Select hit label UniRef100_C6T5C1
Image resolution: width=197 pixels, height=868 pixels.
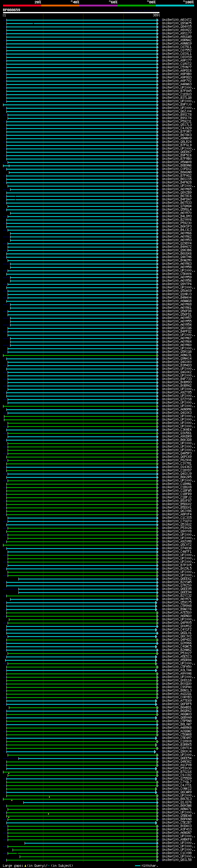(177, 47)
